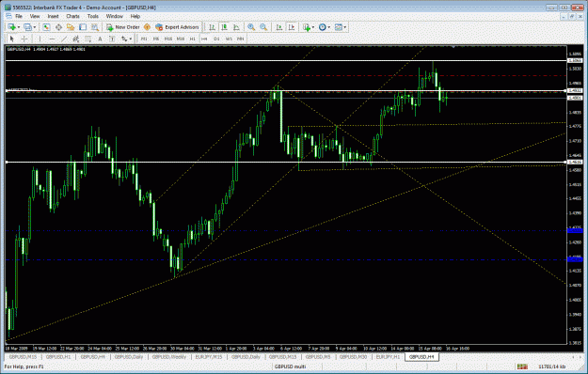This screenshot has height=374, width=588.
Task: Open the chart Templates icon
Action: (x=339, y=27)
